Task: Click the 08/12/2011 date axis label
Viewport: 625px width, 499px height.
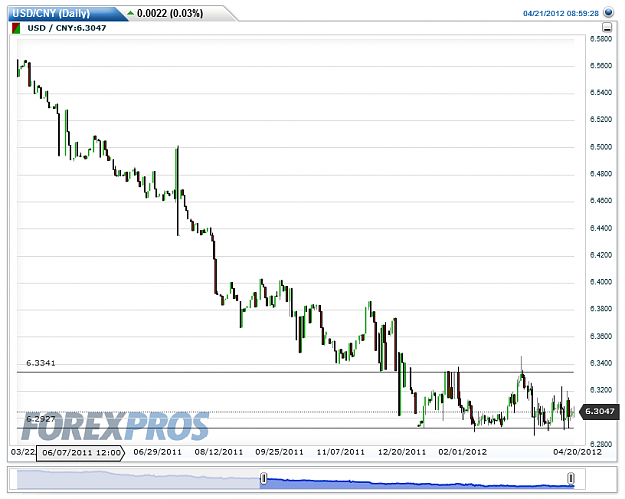Action: click(218, 452)
